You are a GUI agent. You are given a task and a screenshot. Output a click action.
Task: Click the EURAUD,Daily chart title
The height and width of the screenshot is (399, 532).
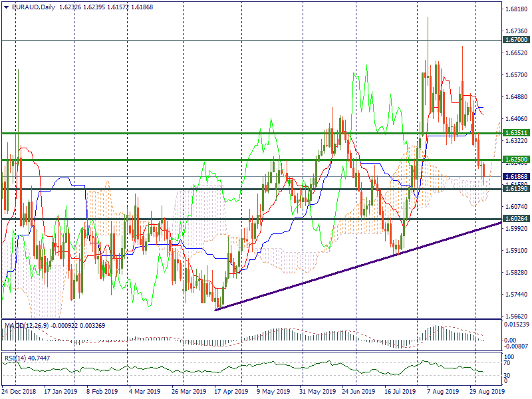34,7
